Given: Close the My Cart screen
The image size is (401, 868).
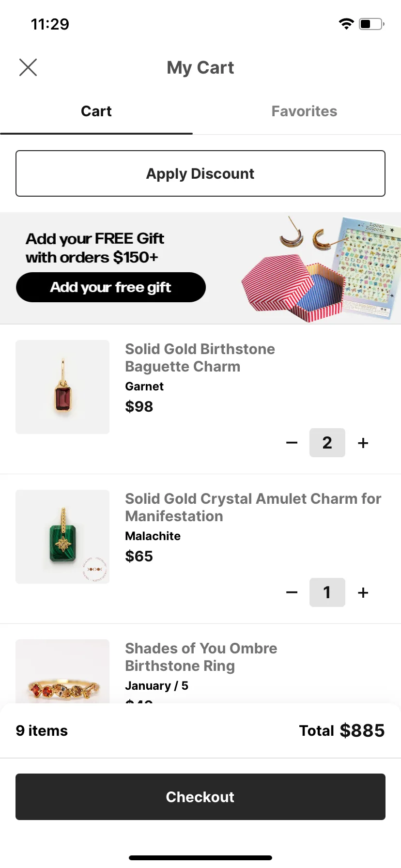Looking at the screenshot, I should (28, 67).
